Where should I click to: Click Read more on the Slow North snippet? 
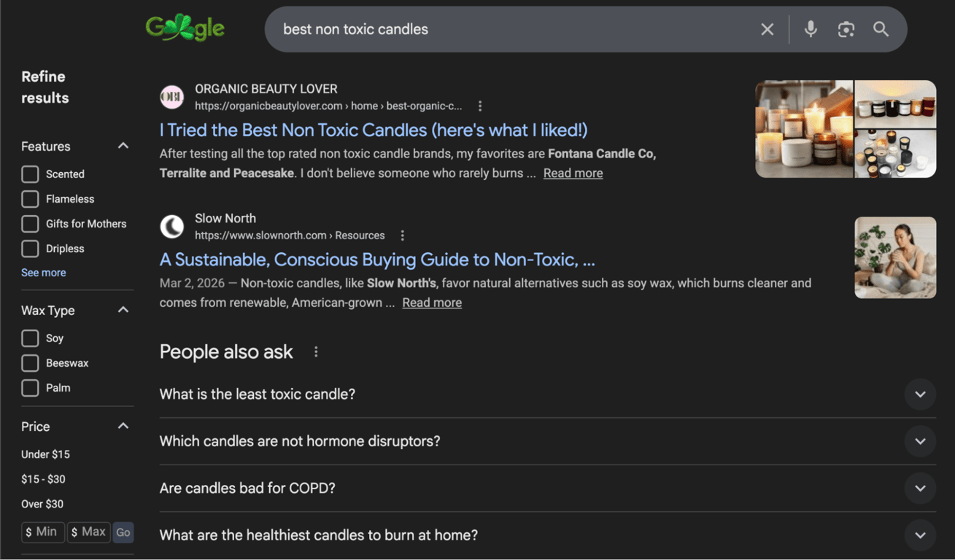coord(431,302)
